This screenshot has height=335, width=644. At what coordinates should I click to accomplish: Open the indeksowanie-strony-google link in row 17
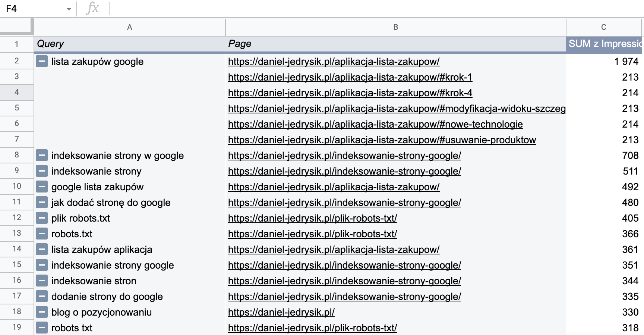344,297
